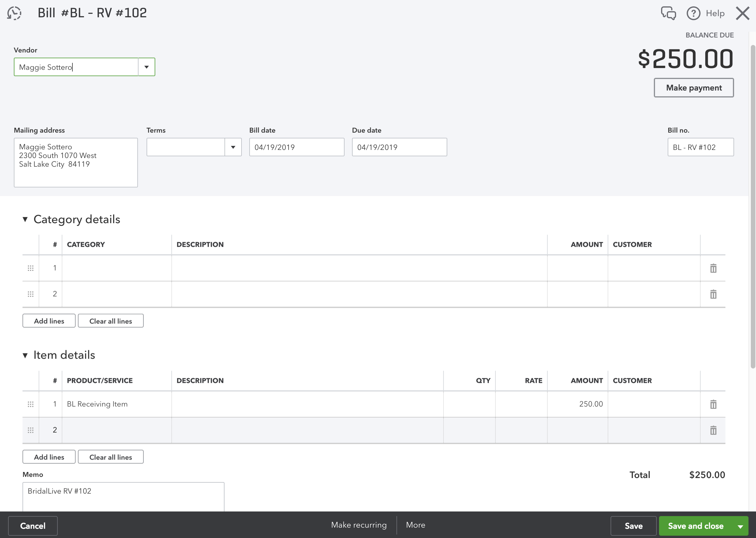
Task: Open the Terms dropdown
Action: (233, 147)
